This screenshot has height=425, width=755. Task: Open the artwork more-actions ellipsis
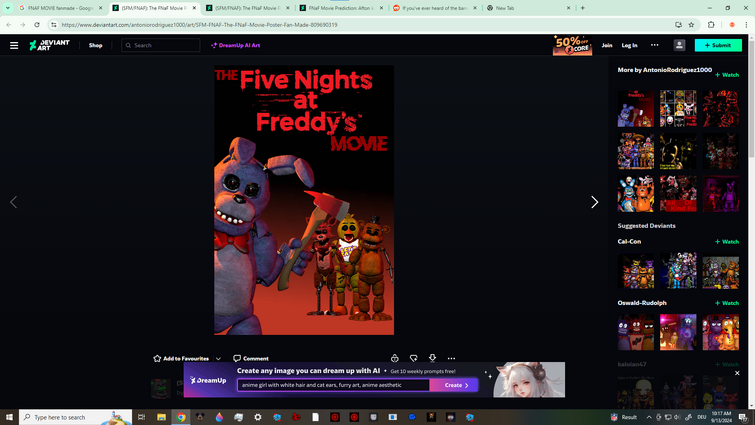451,358
